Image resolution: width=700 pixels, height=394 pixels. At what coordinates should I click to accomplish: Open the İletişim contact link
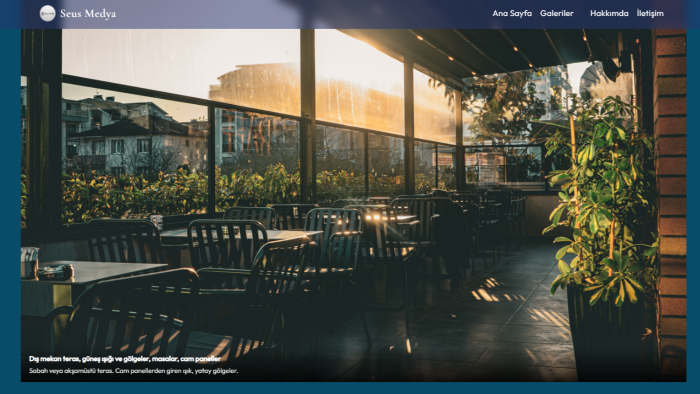click(x=650, y=13)
